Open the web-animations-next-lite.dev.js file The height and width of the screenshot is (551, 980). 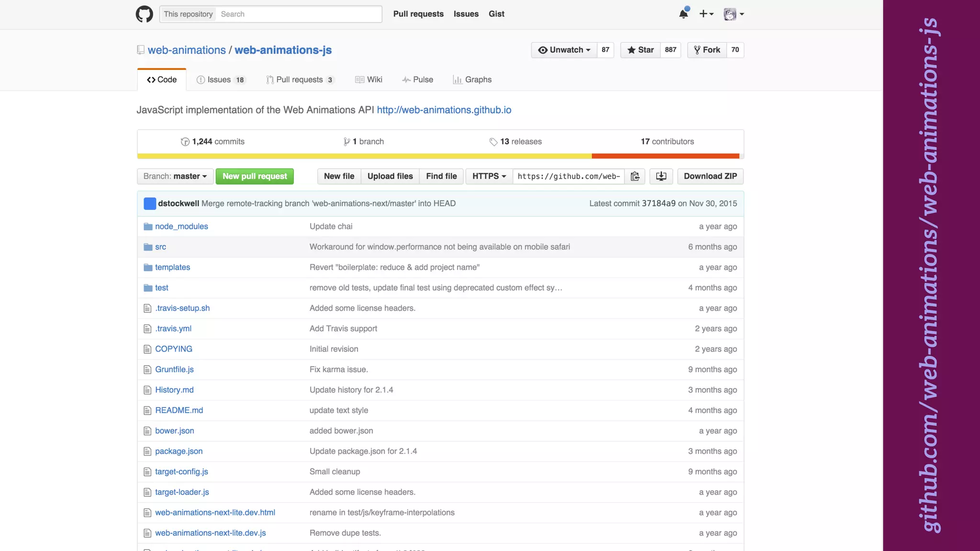[211, 533]
